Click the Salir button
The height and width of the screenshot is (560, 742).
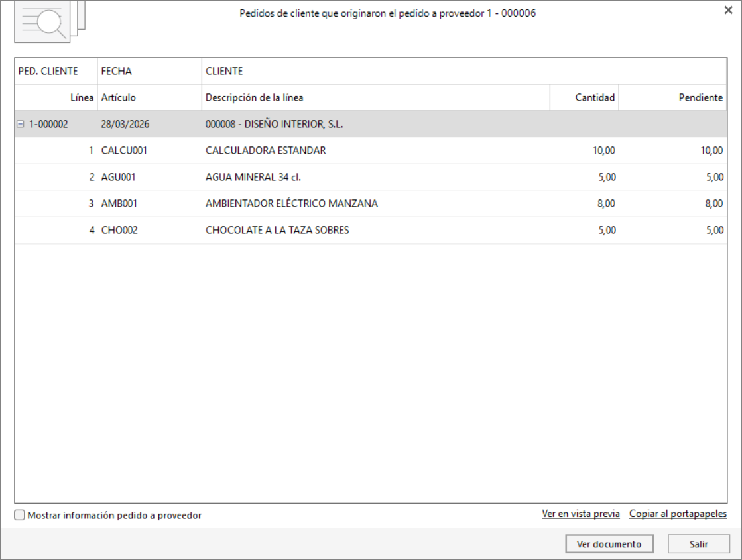click(x=698, y=544)
